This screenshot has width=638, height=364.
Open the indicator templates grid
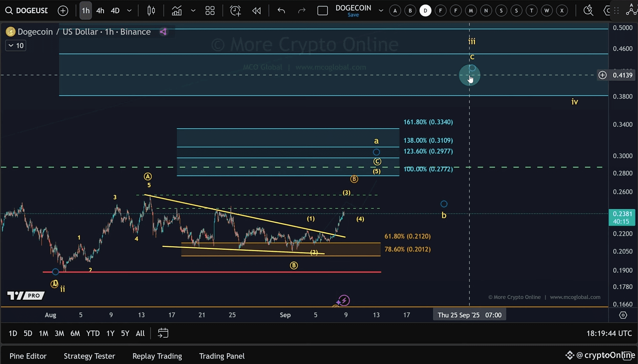(210, 10)
